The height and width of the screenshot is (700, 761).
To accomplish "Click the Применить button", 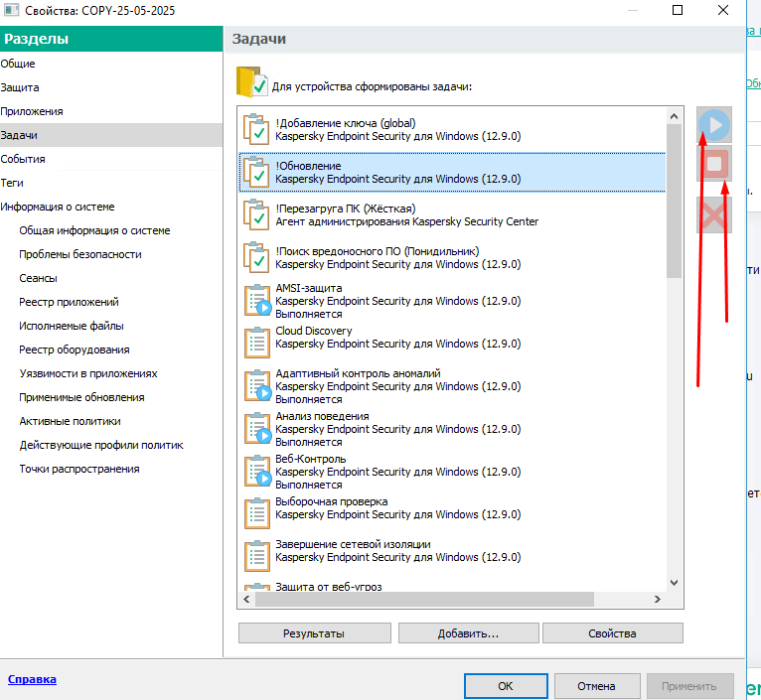I will tap(689, 686).
